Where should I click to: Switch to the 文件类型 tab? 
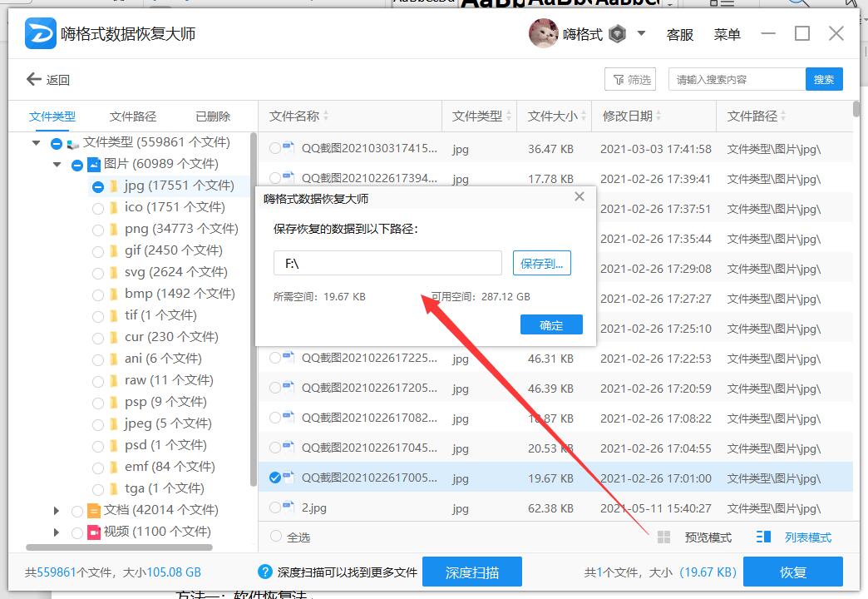pyautogui.click(x=52, y=116)
